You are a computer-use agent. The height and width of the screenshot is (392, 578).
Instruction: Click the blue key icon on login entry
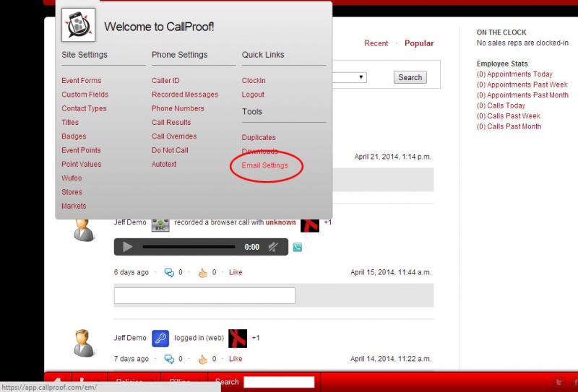coord(160,339)
